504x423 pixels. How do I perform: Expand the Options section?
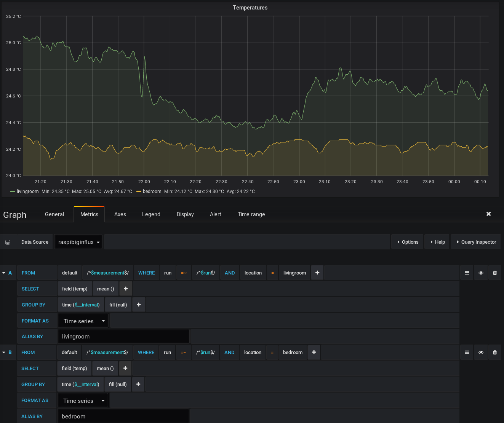click(x=407, y=242)
